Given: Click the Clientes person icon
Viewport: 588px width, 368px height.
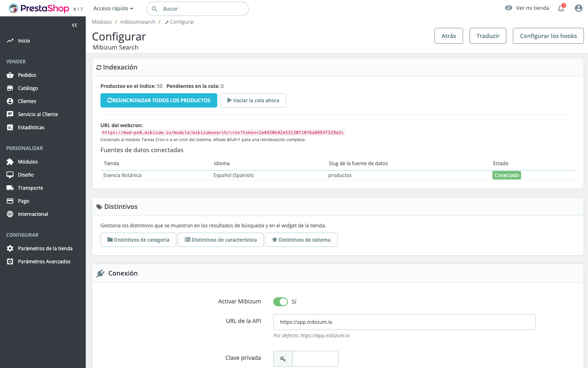Looking at the screenshot, I should (x=10, y=101).
